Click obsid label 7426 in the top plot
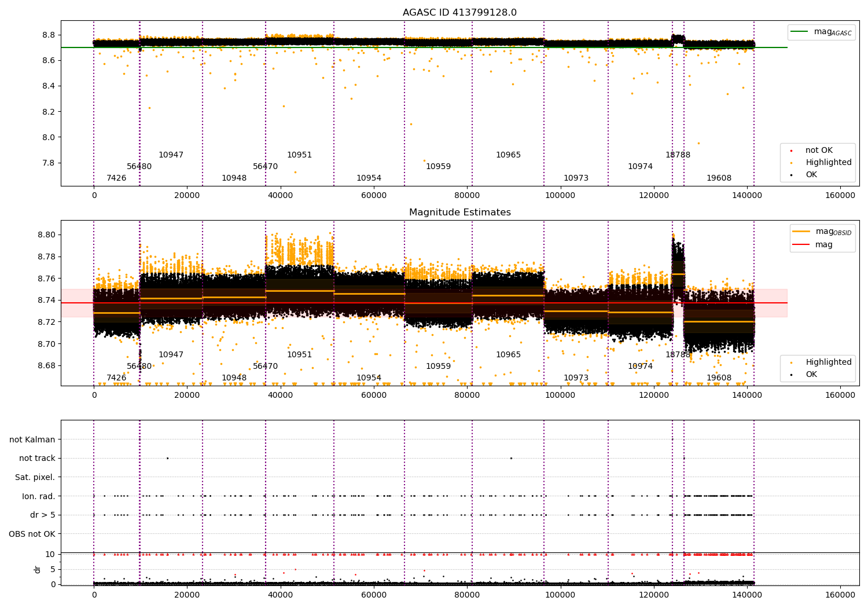Screen dimensions: 868x608 [x=116, y=178]
